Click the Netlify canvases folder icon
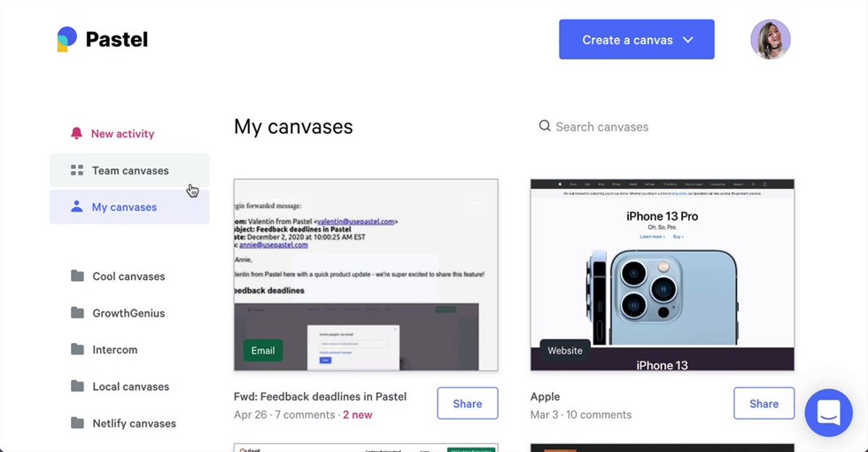This screenshot has width=868, height=452. [78, 424]
